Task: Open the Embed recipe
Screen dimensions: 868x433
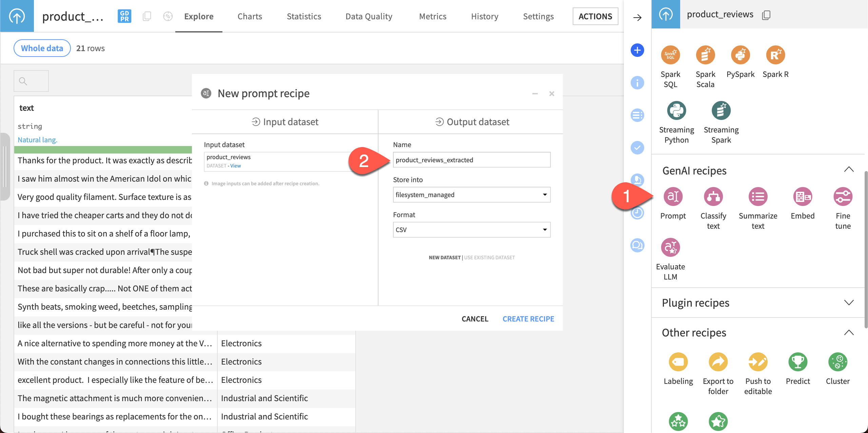Action: coord(803,197)
